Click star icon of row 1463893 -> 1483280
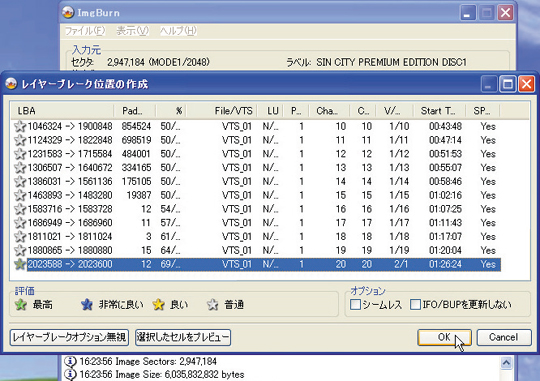The image size is (540, 381). [x=20, y=195]
